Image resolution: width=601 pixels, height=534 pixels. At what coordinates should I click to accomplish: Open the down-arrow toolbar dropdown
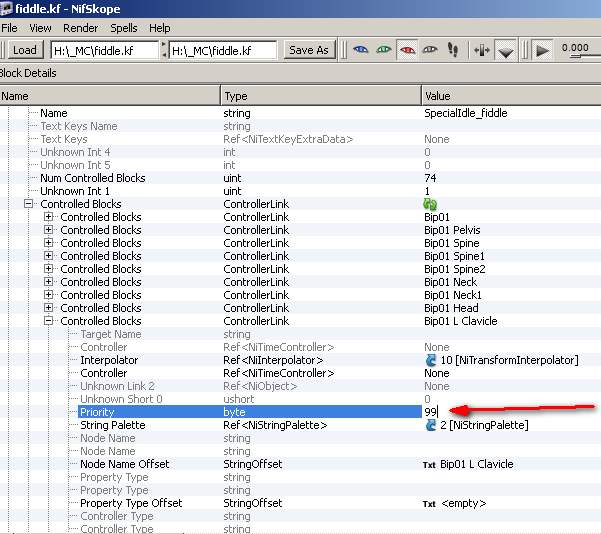click(x=506, y=50)
